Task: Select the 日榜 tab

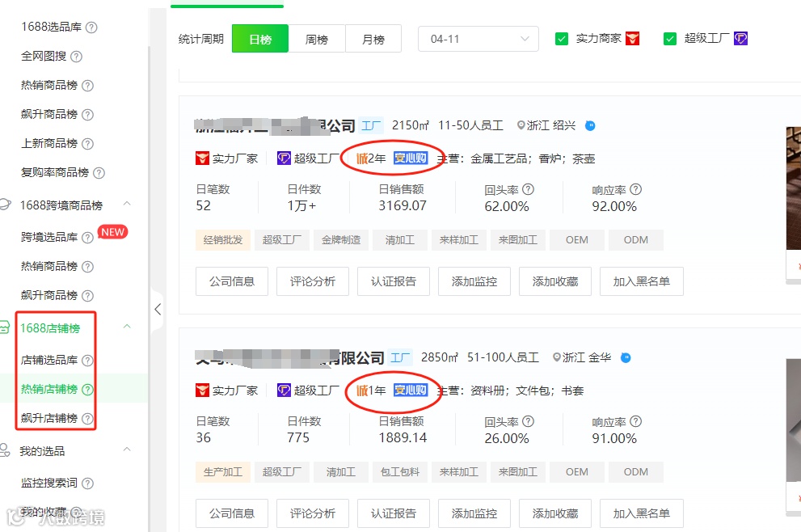Action: [x=260, y=40]
